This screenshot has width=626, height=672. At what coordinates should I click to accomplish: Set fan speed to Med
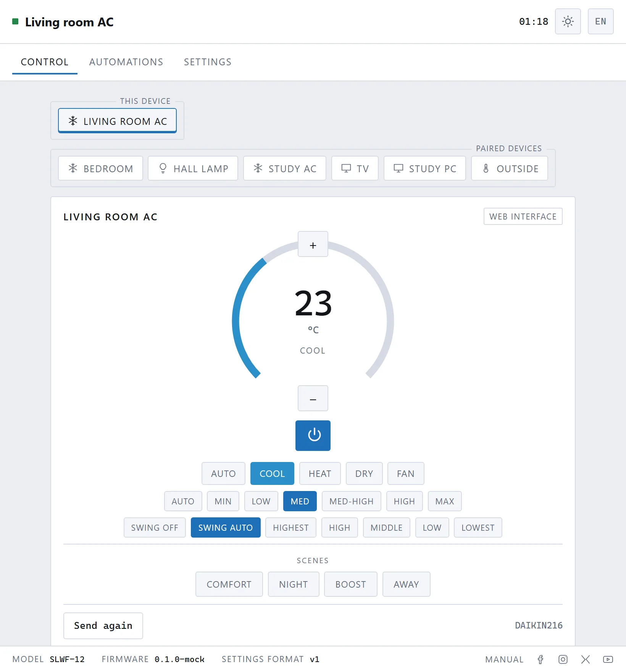point(300,501)
